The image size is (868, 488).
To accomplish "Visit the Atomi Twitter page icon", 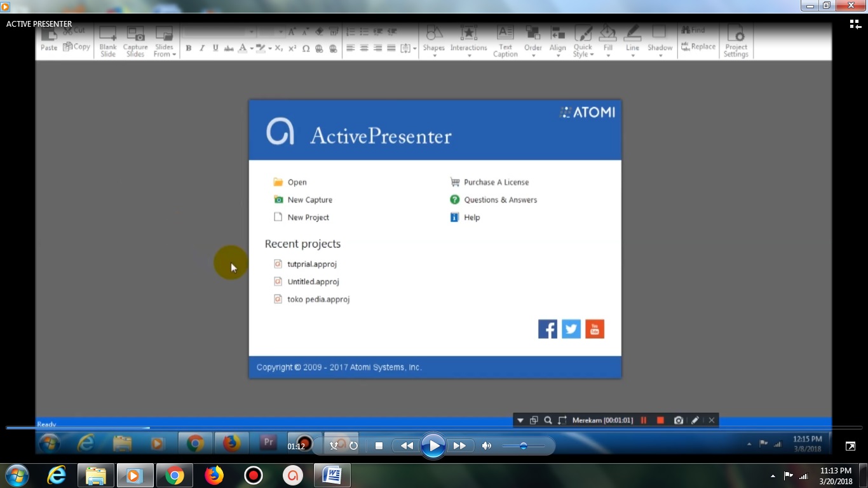I will (571, 329).
